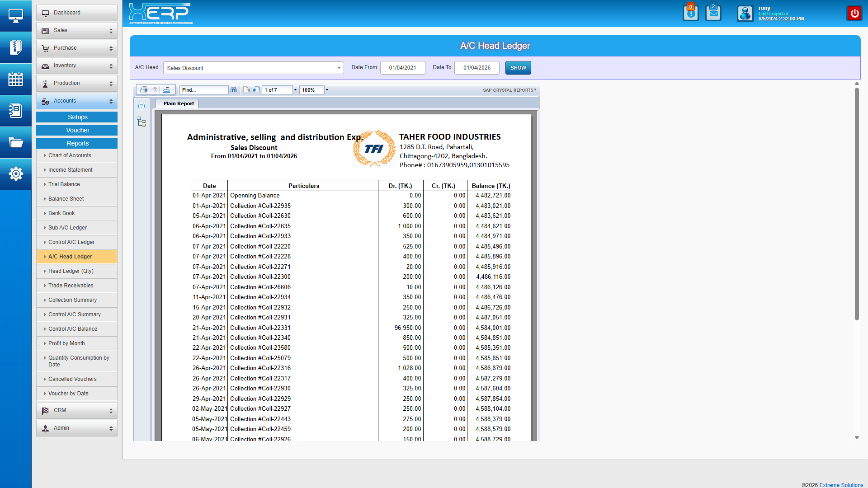Open Trial Balance report menu item

point(64,184)
